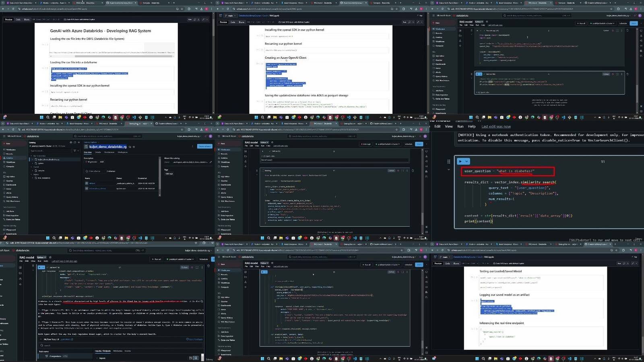Open Delta Live Tables in Catalog Explorer window sidebar
The image size is (644, 362).
pyautogui.click(x=12, y=219)
